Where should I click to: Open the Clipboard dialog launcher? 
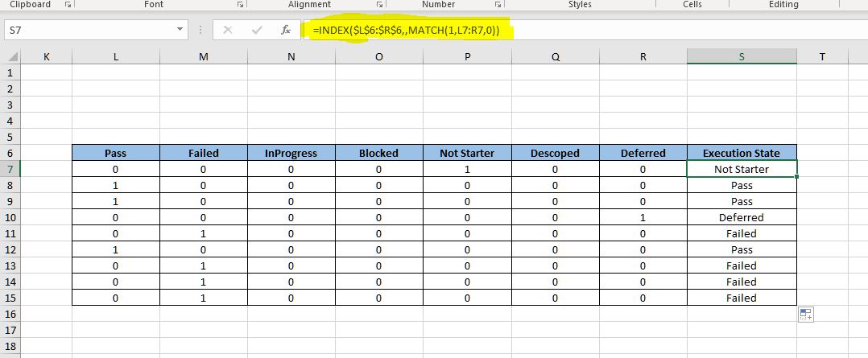(x=68, y=5)
